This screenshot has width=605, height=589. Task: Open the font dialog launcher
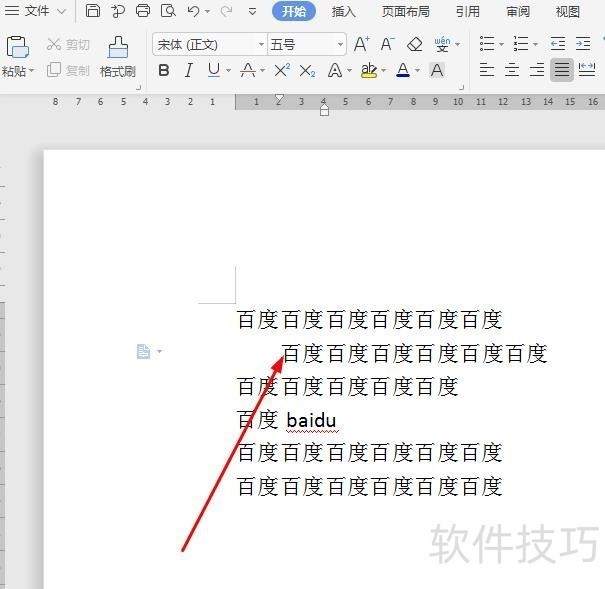click(461, 88)
